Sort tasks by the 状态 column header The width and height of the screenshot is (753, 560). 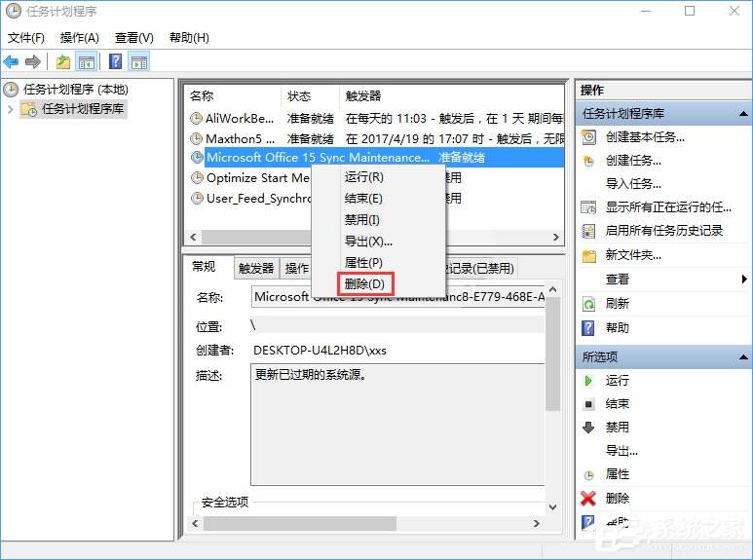coord(310,96)
